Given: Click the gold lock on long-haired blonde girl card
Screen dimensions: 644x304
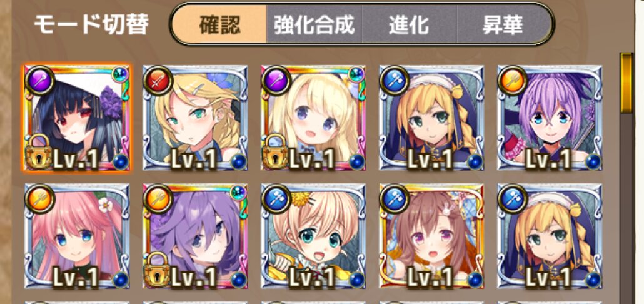Looking at the screenshot, I should click(x=275, y=151).
